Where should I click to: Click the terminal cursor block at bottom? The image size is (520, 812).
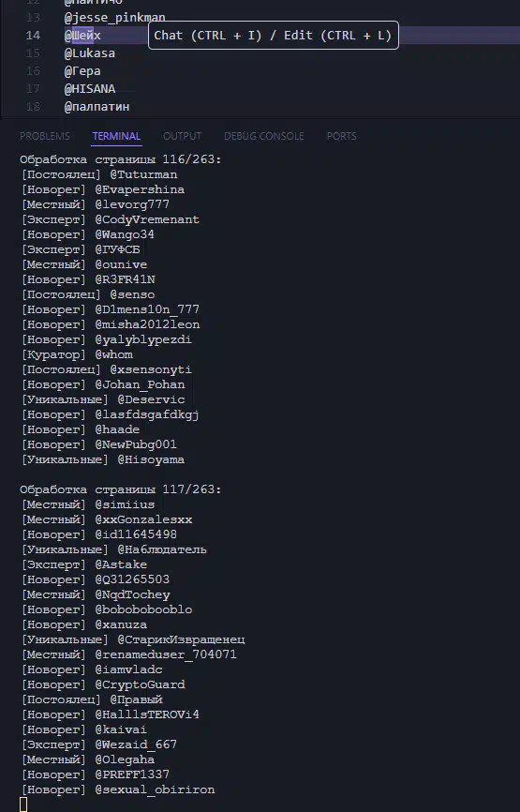click(x=23, y=804)
